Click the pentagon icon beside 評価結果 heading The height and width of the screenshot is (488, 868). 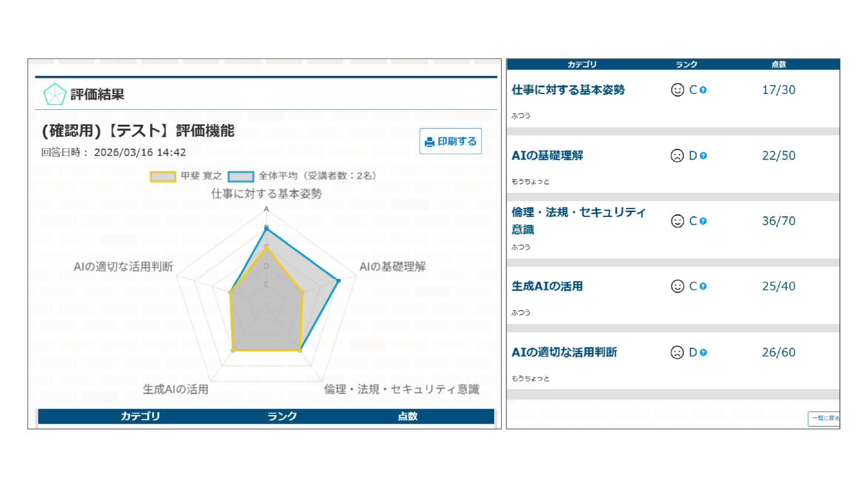click(x=55, y=94)
